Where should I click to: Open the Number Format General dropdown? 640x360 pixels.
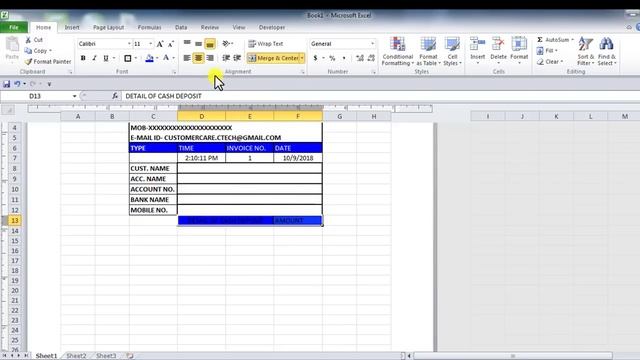[372, 44]
